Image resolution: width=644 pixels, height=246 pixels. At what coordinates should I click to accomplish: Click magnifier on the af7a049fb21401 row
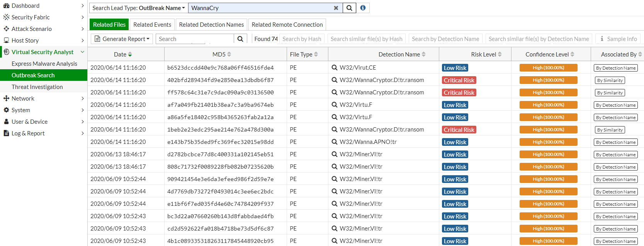(335, 105)
